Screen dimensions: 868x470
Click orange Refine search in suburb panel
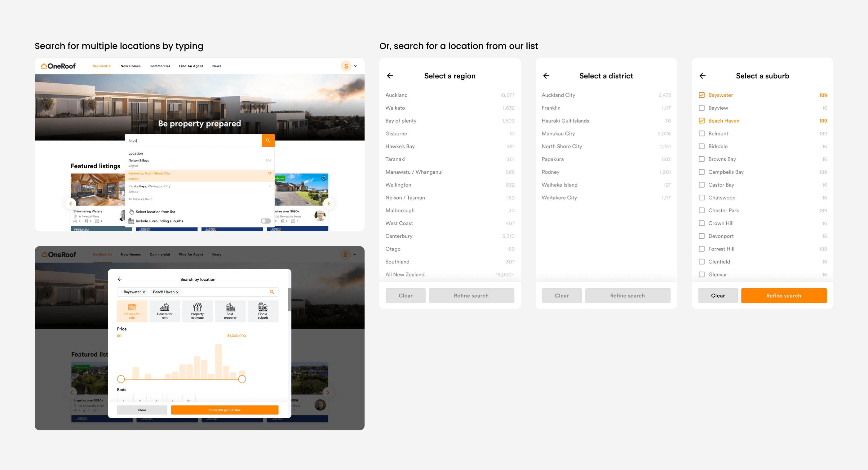(784, 295)
